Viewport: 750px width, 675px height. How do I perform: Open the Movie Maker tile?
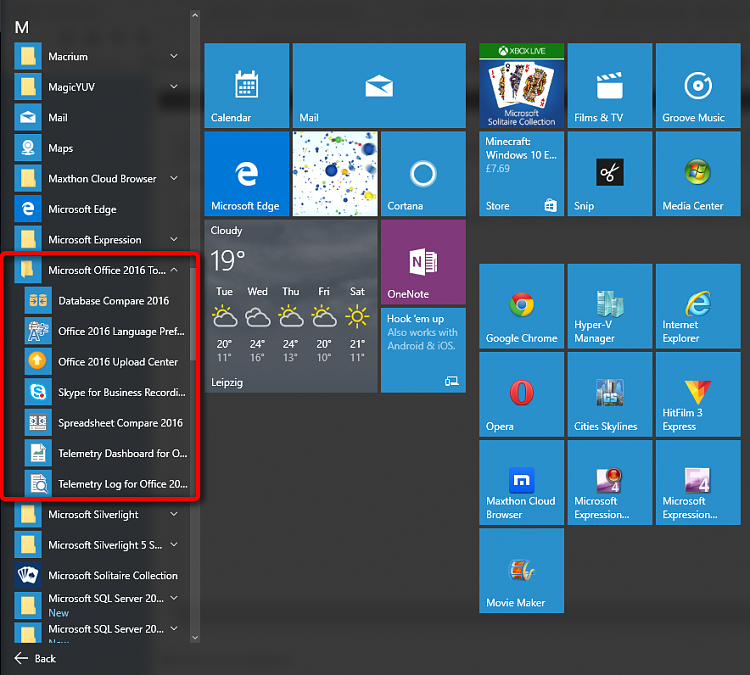pyautogui.click(x=521, y=571)
